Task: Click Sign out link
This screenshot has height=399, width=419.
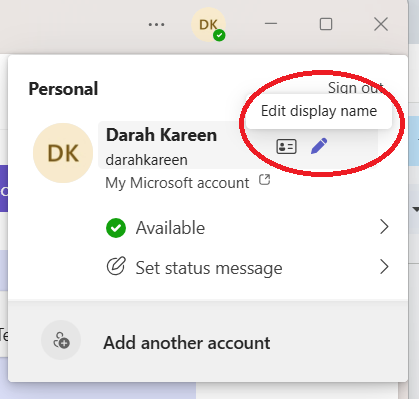Action: pos(355,88)
